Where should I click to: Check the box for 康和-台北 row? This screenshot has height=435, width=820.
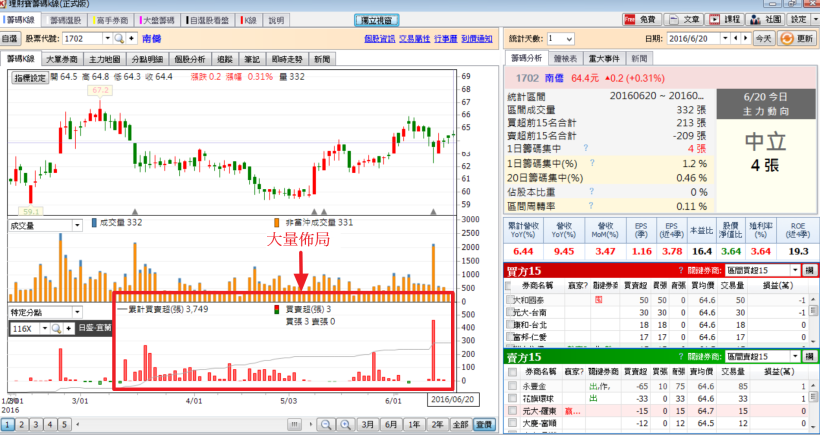[510, 325]
